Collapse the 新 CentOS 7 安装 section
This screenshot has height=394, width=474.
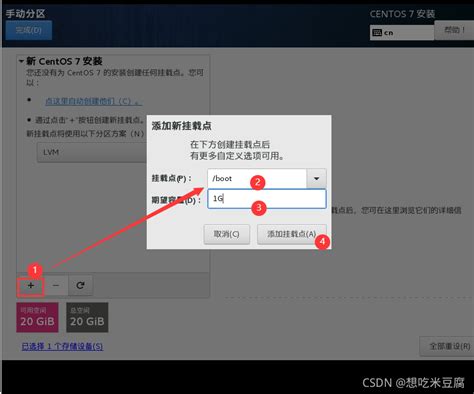coord(22,61)
